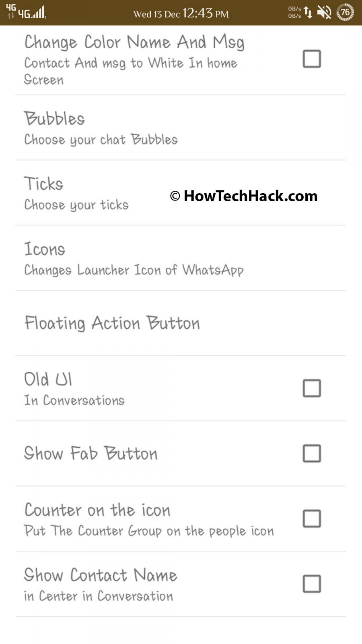Tap the 0B/s upload speed indicator
This screenshot has height=644, width=362.
[x=294, y=8]
